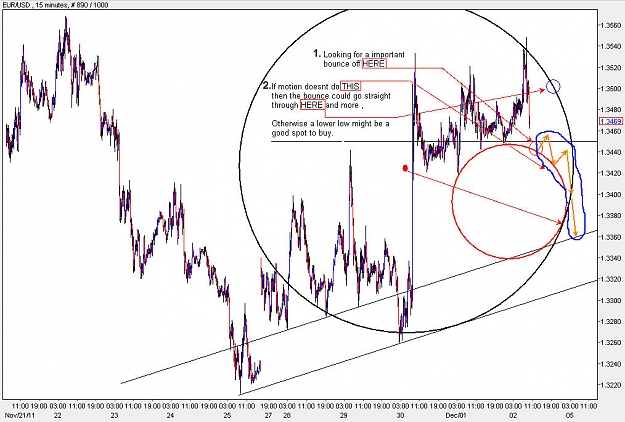Click the date label 23 on time axis

point(114,416)
